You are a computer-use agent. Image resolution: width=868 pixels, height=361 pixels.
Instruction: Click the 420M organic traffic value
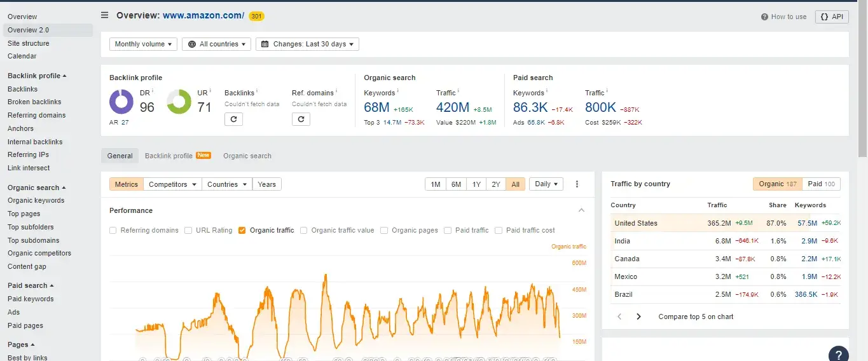[x=453, y=107]
